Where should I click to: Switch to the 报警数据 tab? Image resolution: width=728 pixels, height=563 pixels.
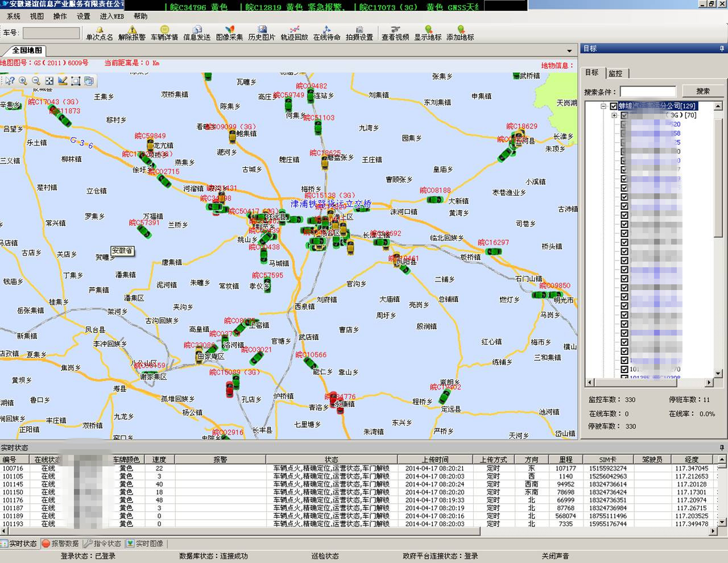(x=60, y=544)
